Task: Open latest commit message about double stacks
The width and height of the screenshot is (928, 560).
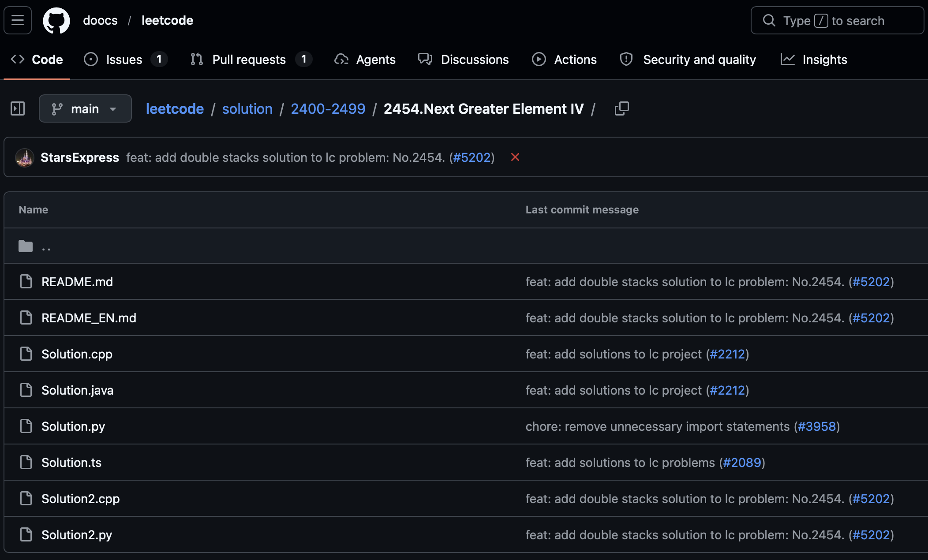Action: click(285, 157)
